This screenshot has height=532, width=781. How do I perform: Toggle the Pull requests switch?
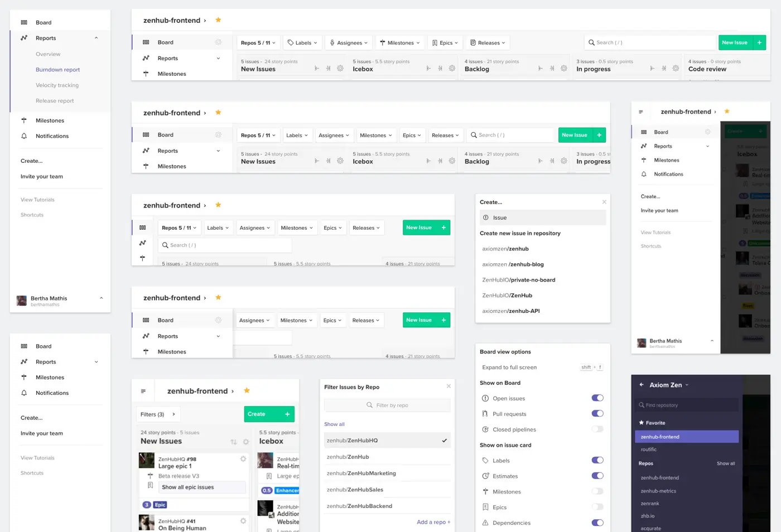(x=597, y=414)
